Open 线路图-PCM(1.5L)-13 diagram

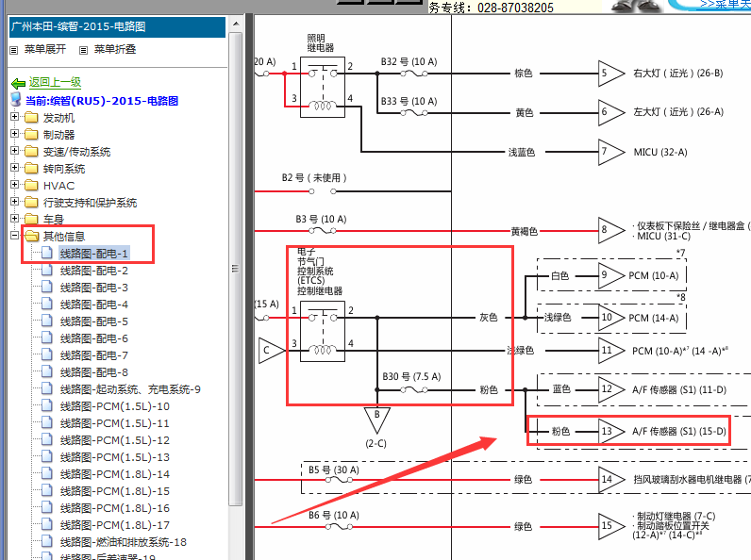pos(115,457)
